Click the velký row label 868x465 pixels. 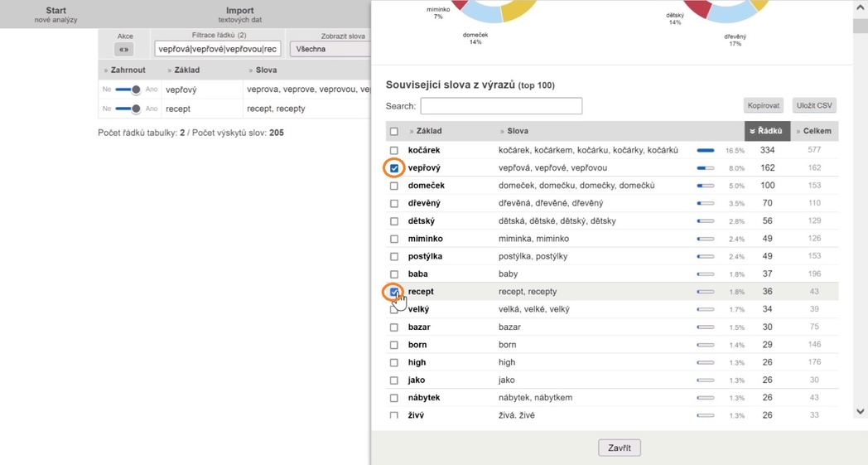(418, 309)
